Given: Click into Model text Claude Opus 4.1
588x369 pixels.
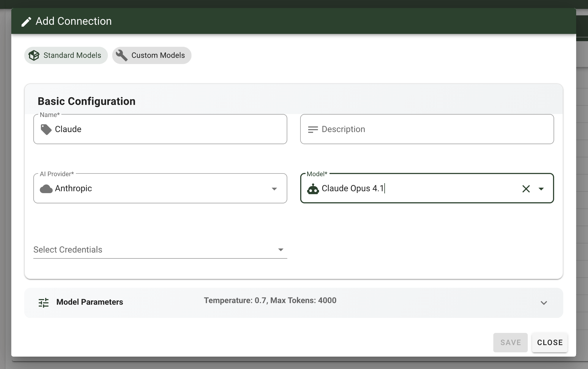Looking at the screenshot, I should tap(353, 188).
